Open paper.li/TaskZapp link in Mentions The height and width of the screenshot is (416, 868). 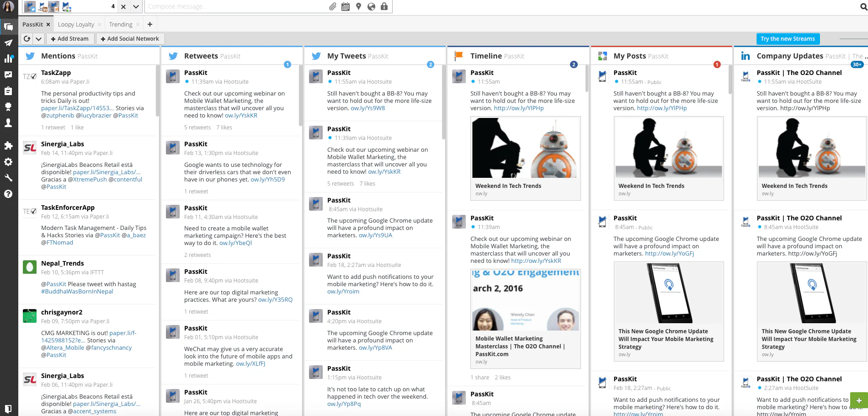(77, 108)
